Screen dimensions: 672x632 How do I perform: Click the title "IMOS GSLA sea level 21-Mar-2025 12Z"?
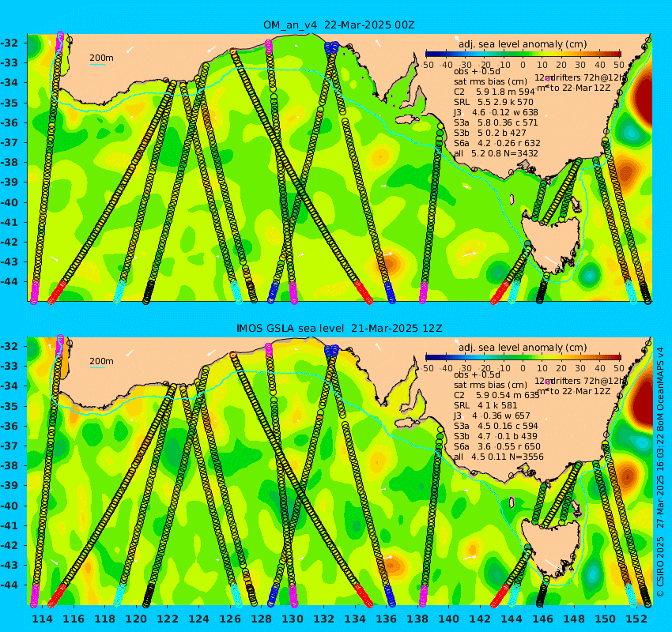tap(339, 329)
